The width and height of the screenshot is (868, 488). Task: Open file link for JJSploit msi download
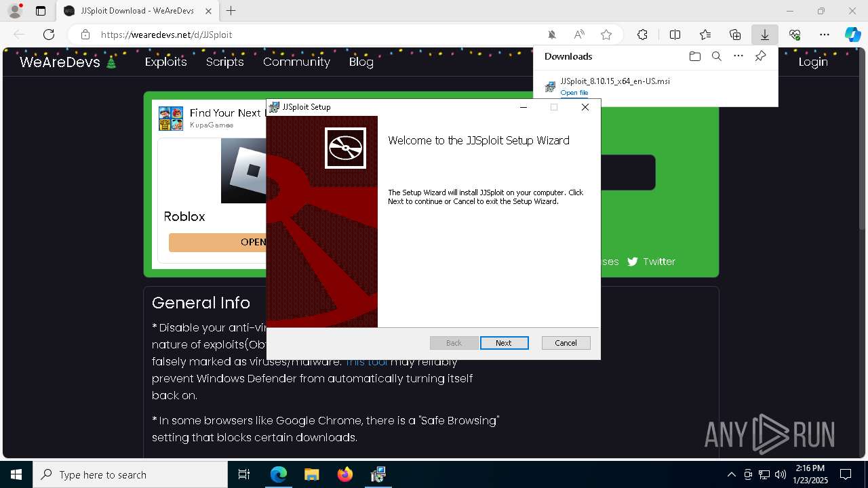(574, 93)
